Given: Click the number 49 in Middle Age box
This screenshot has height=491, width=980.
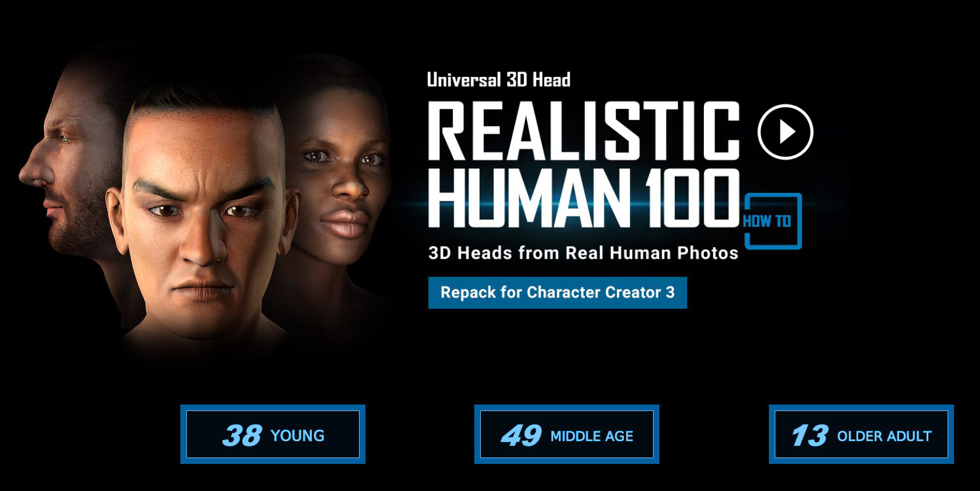Looking at the screenshot, I should pos(521,435).
